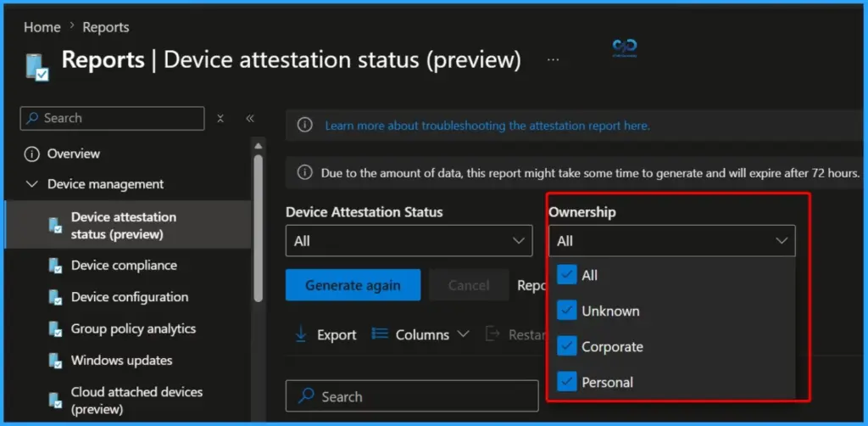
Task: Click the Reports device icon beside title
Action: point(37,66)
